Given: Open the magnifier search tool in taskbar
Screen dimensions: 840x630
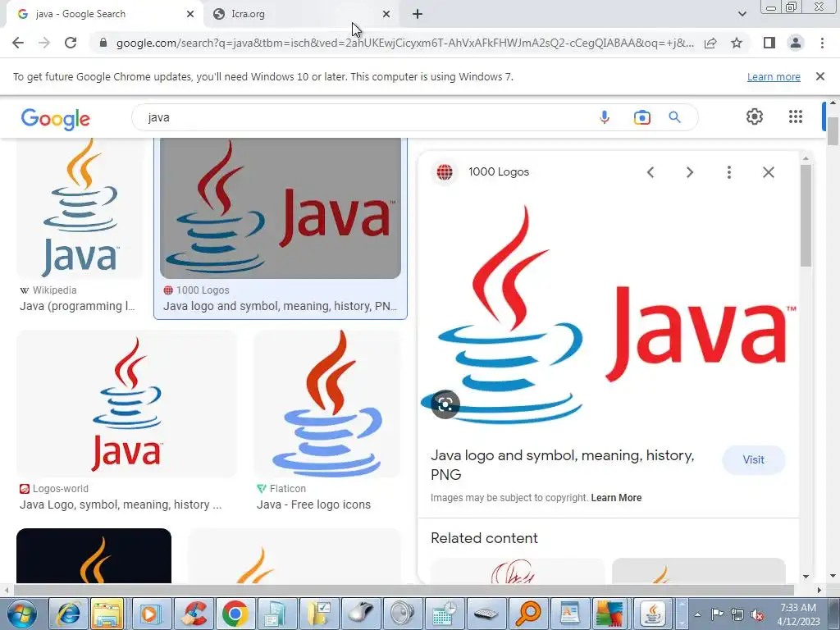Looking at the screenshot, I should pos(527,614).
